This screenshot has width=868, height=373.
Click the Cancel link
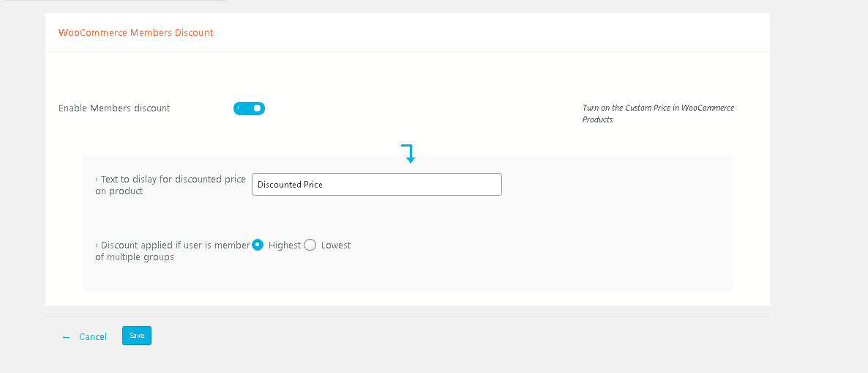tap(93, 337)
